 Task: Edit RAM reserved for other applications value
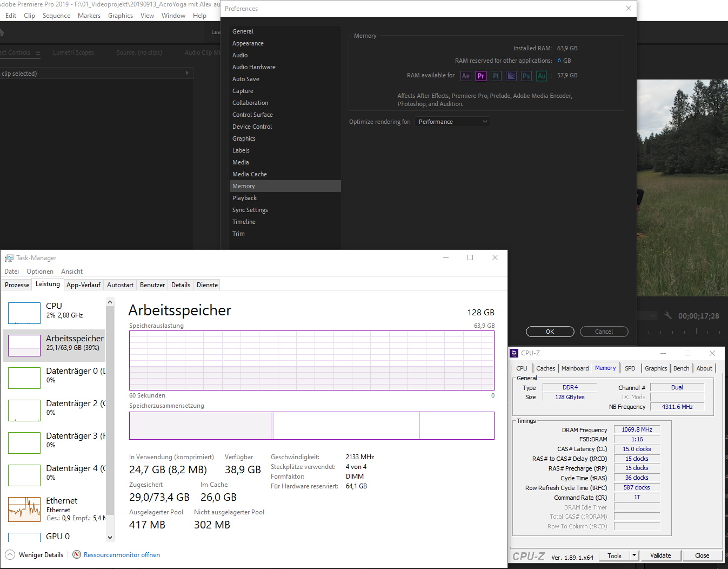tap(559, 61)
